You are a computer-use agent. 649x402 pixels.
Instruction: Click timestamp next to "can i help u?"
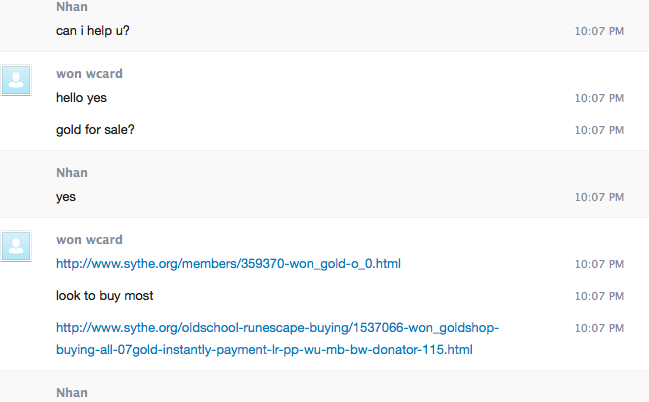599,31
